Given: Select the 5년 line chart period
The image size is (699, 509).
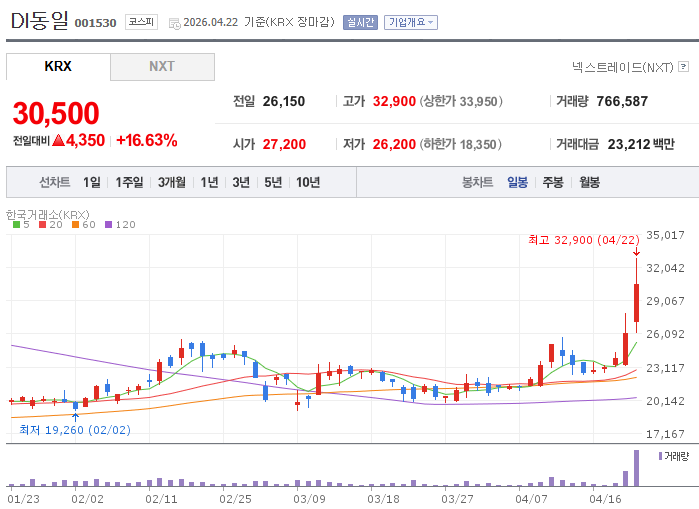Looking at the screenshot, I should coord(273,182).
